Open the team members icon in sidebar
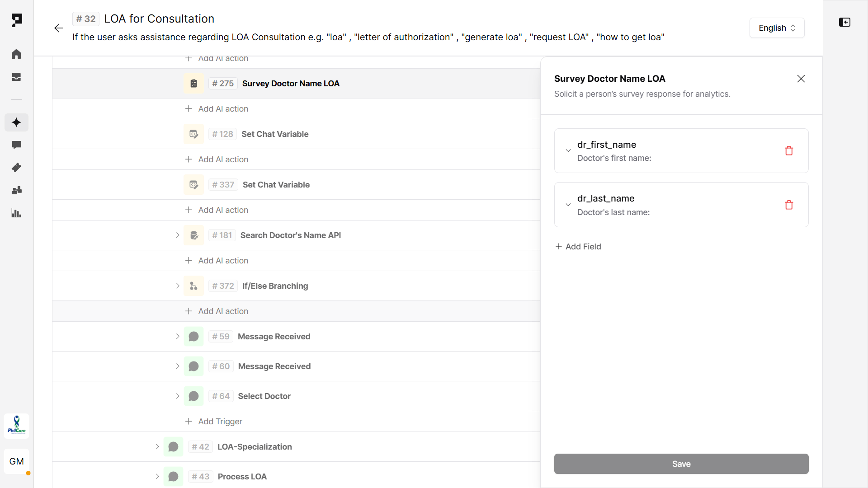This screenshot has height=488, width=868. pyautogui.click(x=16, y=190)
